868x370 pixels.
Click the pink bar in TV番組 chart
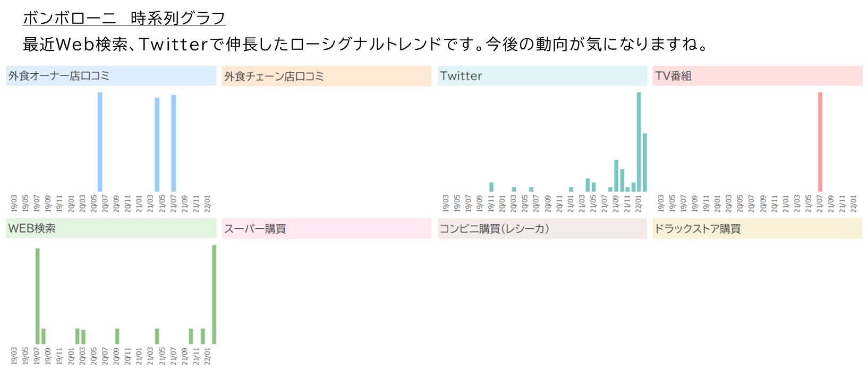tap(820, 142)
